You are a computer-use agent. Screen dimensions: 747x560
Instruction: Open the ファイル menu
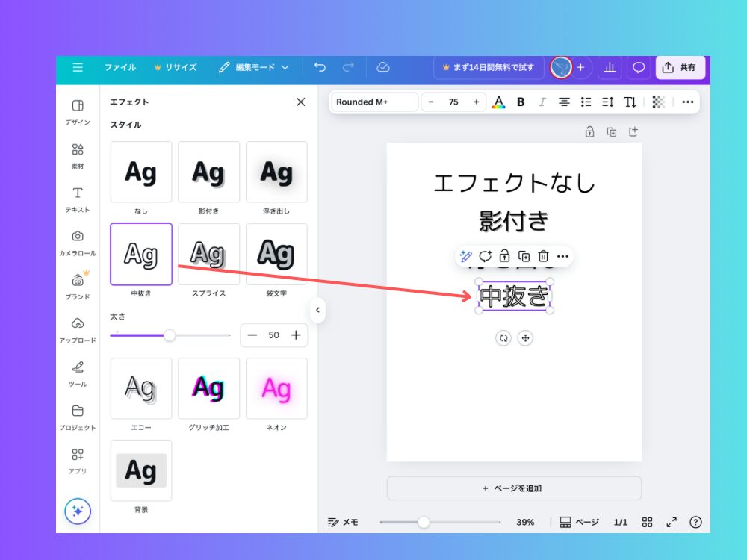click(120, 67)
